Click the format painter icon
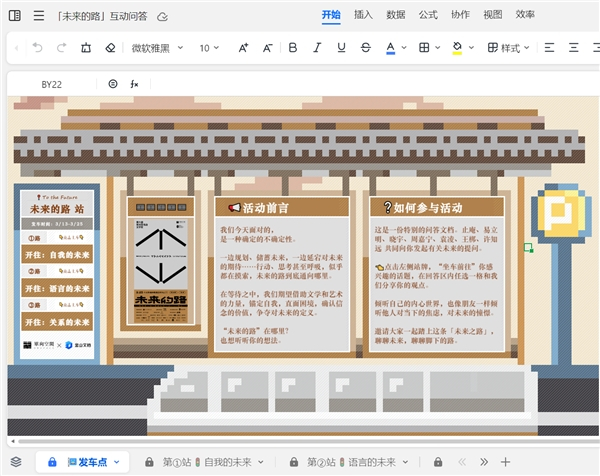The image size is (600, 476). point(85,47)
